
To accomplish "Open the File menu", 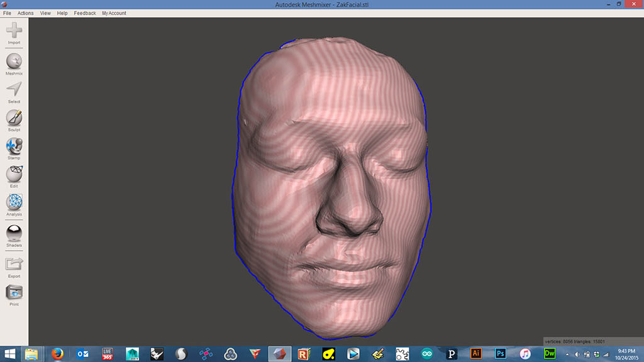I will (x=7, y=13).
